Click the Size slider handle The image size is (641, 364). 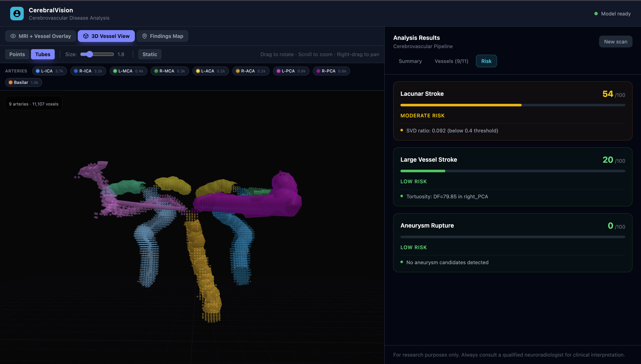(90, 54)
